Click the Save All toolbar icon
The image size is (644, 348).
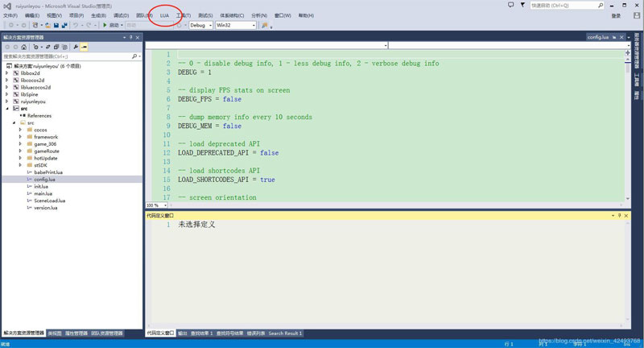(64, 25)
